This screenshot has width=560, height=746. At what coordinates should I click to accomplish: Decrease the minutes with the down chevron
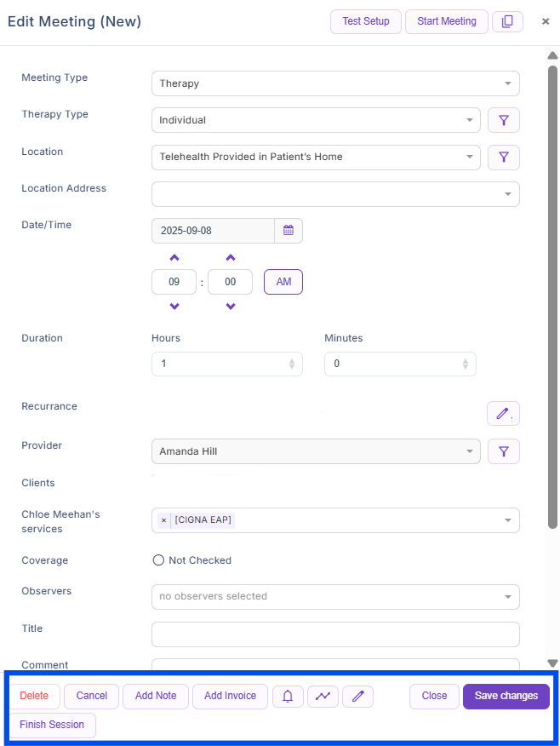pyautogui.click(x=230, y=307)
